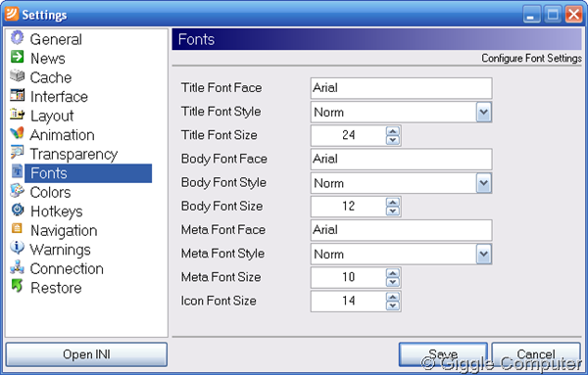Click the Restore green arrow icon

[18, 286]
